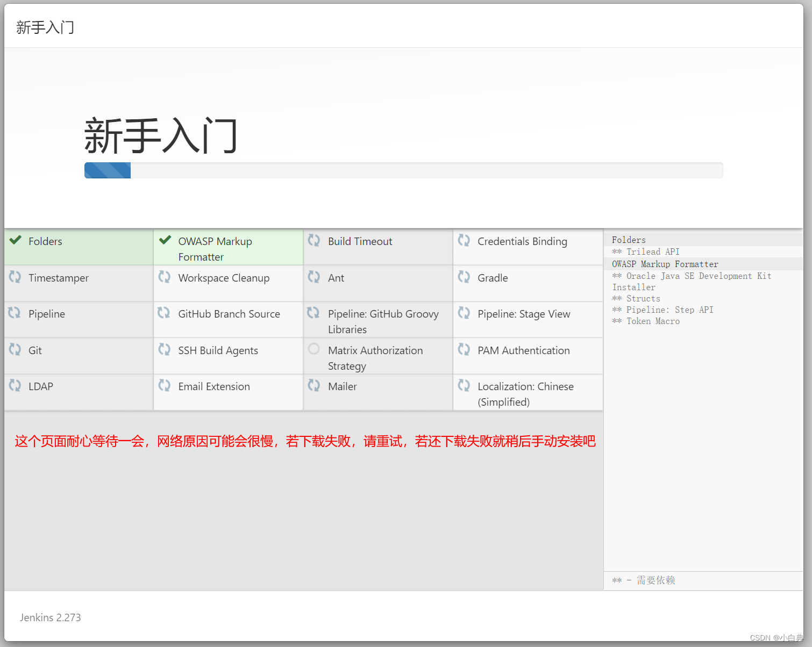The image size is (812, 647).
Task: Click the spinner icon next to LDAP
Action: pyautogui.click(x=15, y=385)
